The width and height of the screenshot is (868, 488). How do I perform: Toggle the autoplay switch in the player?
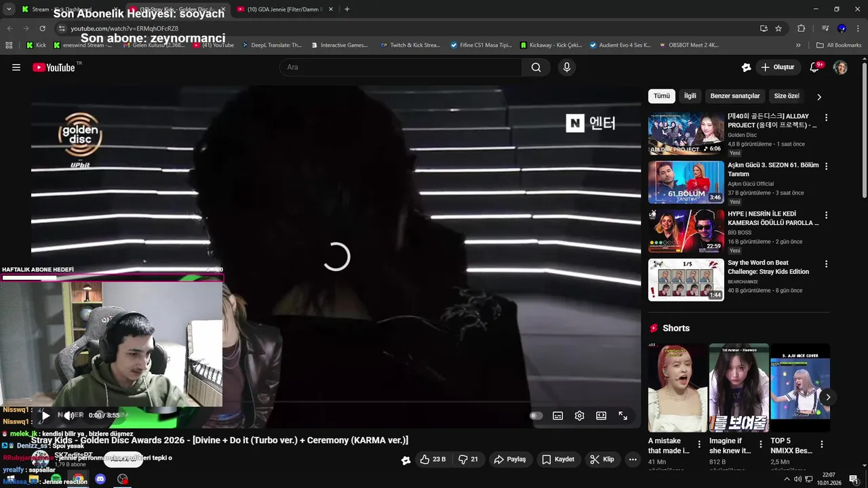pyautogui.click(x=536, y=415)
